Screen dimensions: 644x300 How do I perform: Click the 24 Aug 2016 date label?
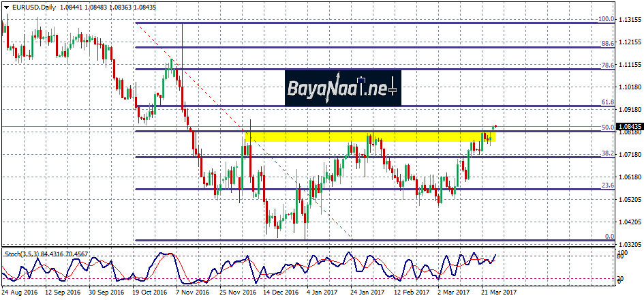pos(19,292)
